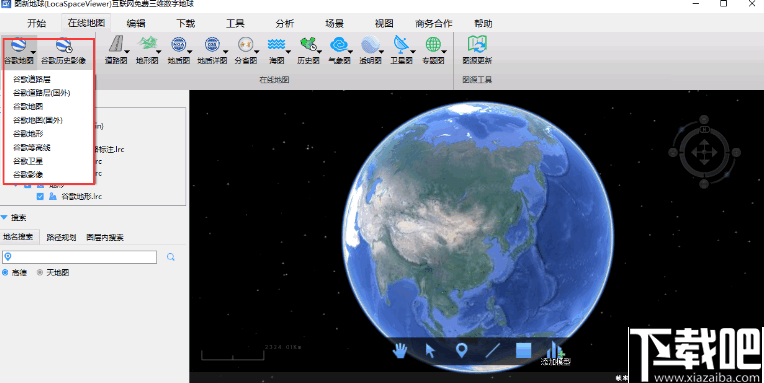Activate the arrow pointer select tool

430,350
